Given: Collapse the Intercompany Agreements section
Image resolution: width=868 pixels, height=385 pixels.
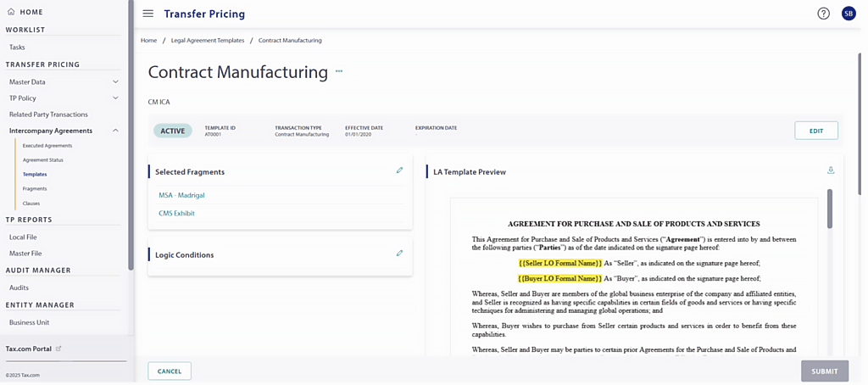Looking at the screenshot, I should coord(115,131).
